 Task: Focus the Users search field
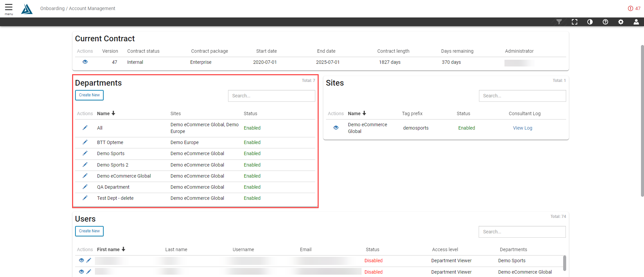click(x=522, y=232)
